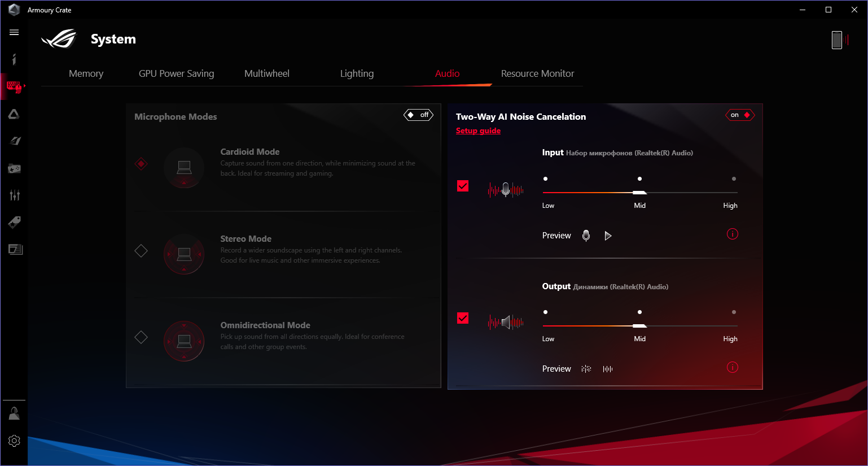This screenshot has width=868, height=466.
Task: Maximize the Armoury Crate window
Action: coord(828,10)
